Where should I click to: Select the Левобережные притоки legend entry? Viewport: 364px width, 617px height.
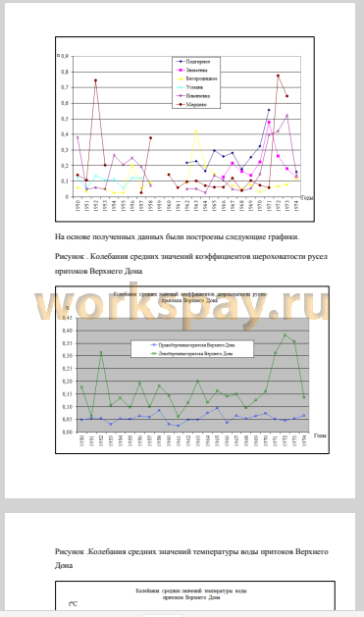pyautogui.click(x=191, y=353)
